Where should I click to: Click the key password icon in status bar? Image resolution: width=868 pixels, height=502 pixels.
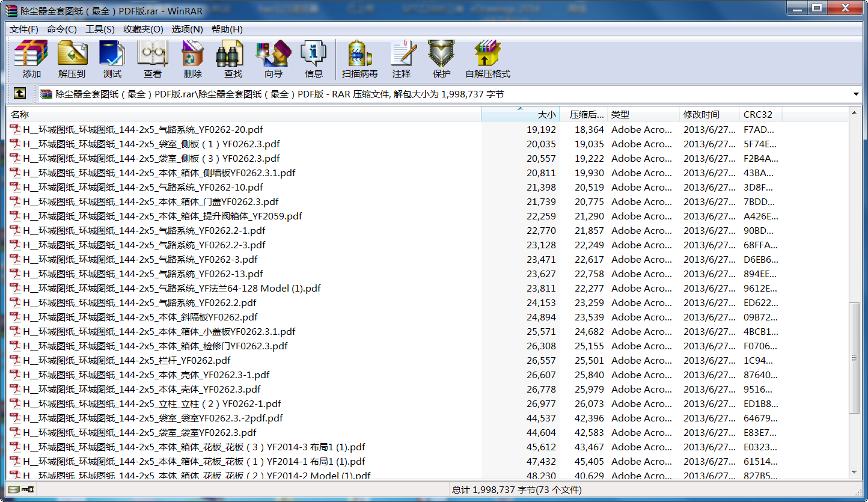(27, 489)
